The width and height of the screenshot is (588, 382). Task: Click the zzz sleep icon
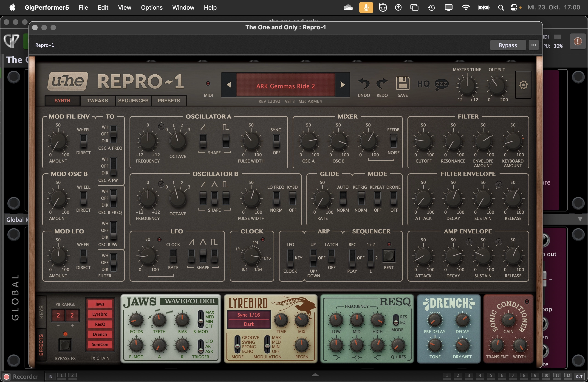click(x=441, y=84)
